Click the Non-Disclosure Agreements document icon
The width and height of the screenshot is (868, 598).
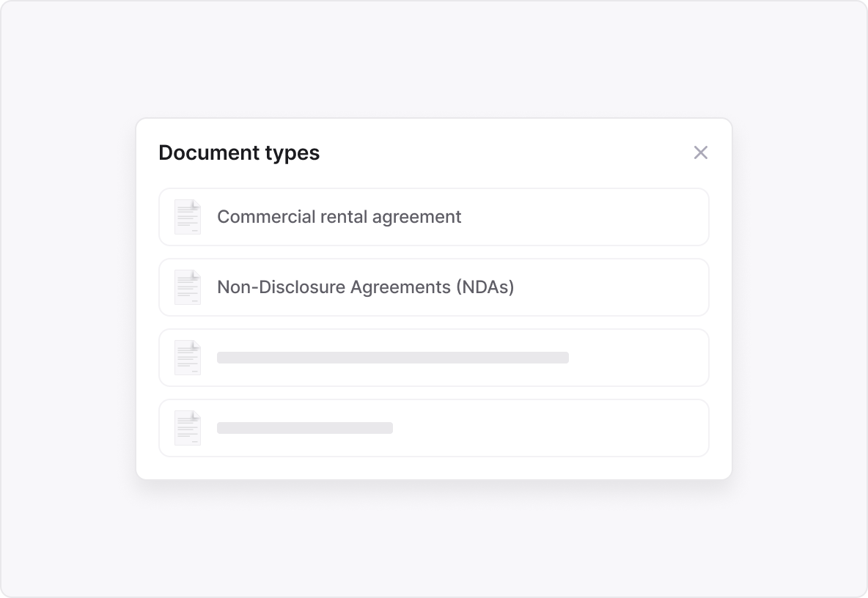[x=188, y=287]
